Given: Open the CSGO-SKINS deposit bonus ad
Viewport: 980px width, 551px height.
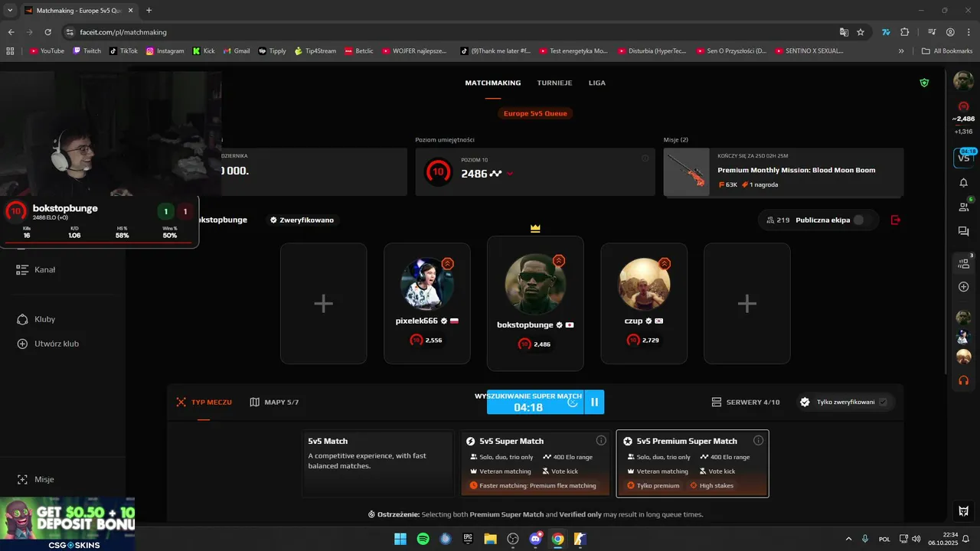Looking at the screenshot, I should [67, 523].
